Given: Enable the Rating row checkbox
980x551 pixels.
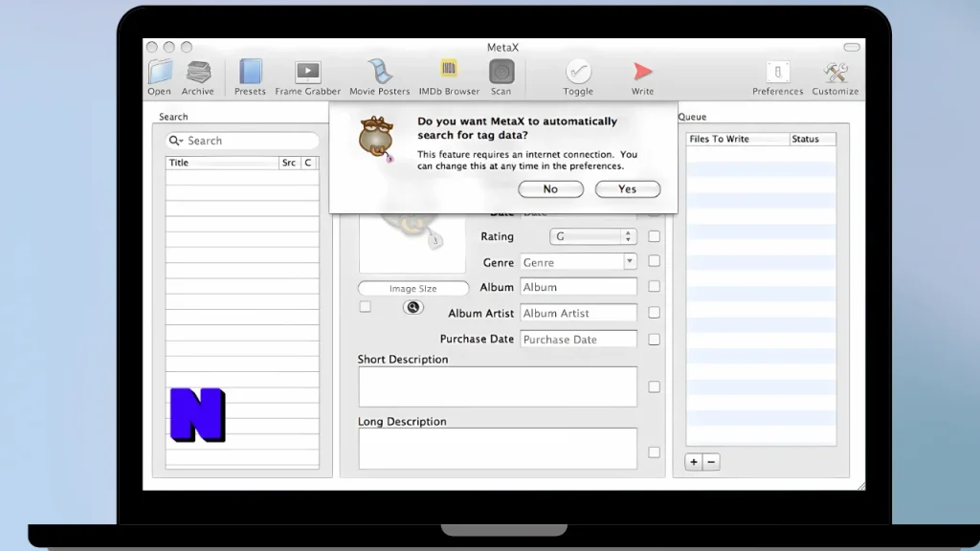Looking at the screenshot, I should pos(654,236).
